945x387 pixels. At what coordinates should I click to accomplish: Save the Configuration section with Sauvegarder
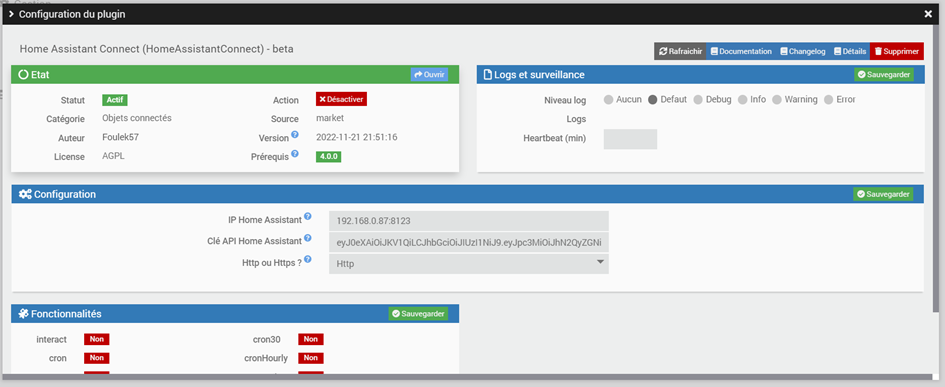tap(883, 194)
